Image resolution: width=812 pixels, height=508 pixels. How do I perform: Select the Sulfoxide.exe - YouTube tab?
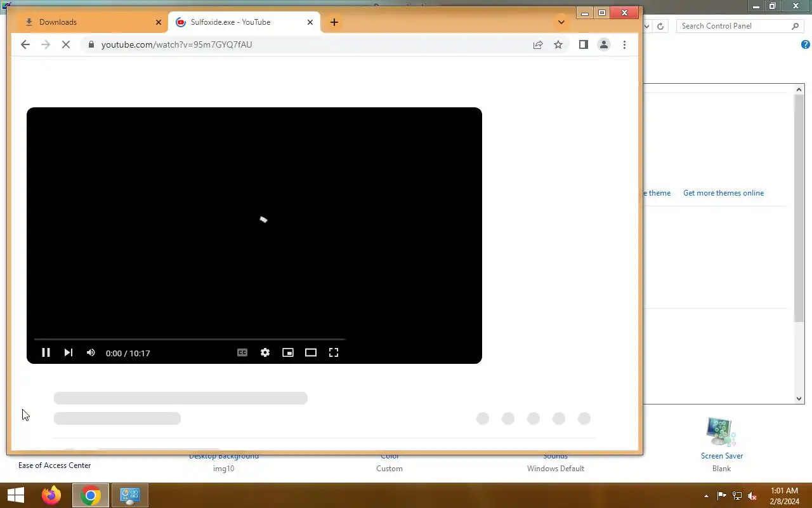tap(245, 22)
